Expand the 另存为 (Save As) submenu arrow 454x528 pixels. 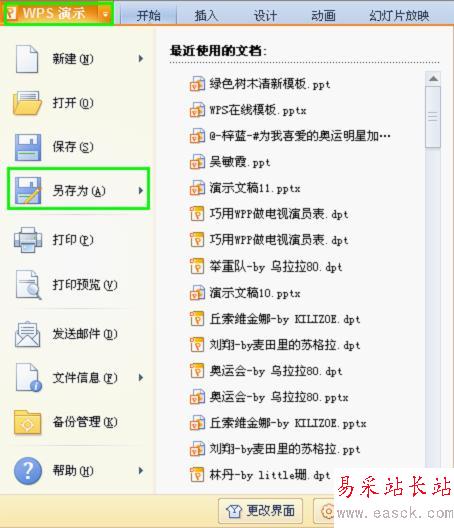coord(141,191)
